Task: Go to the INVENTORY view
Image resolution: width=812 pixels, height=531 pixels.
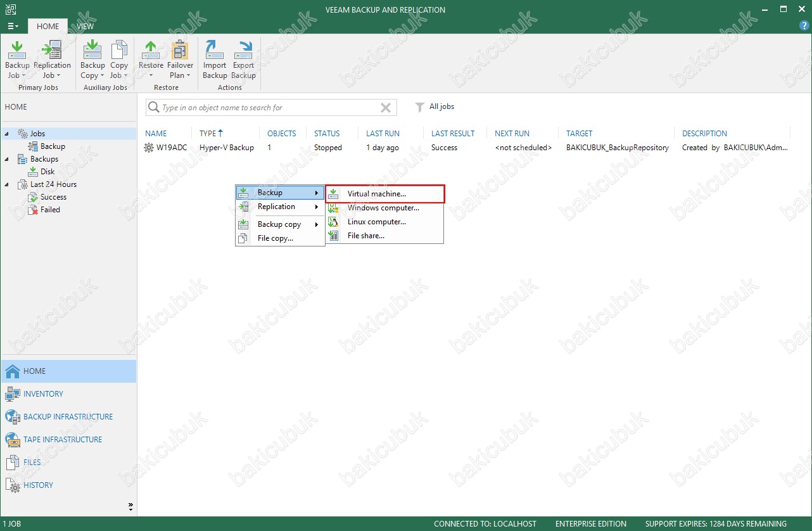Action: click(43, 394)
